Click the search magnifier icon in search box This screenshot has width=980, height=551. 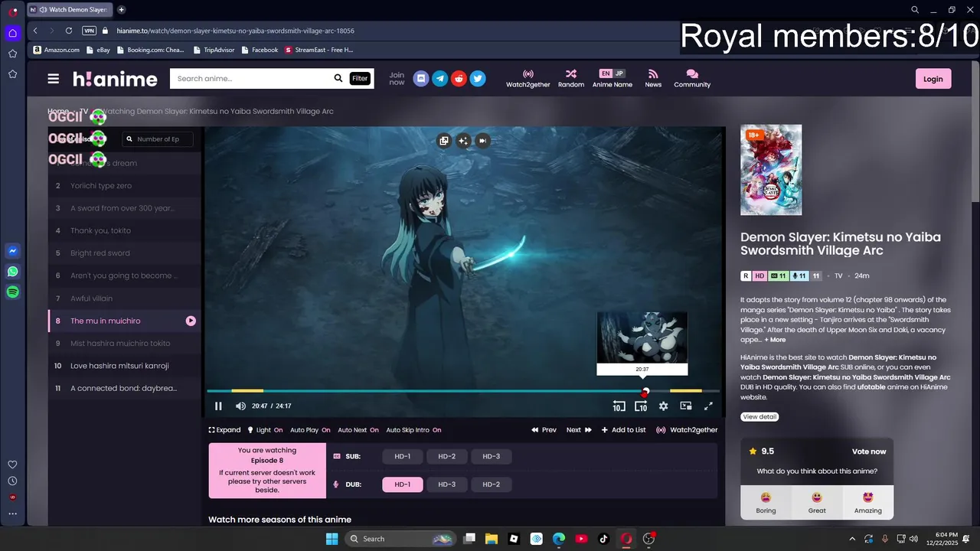pyautogui.click(x=338, y=78)
